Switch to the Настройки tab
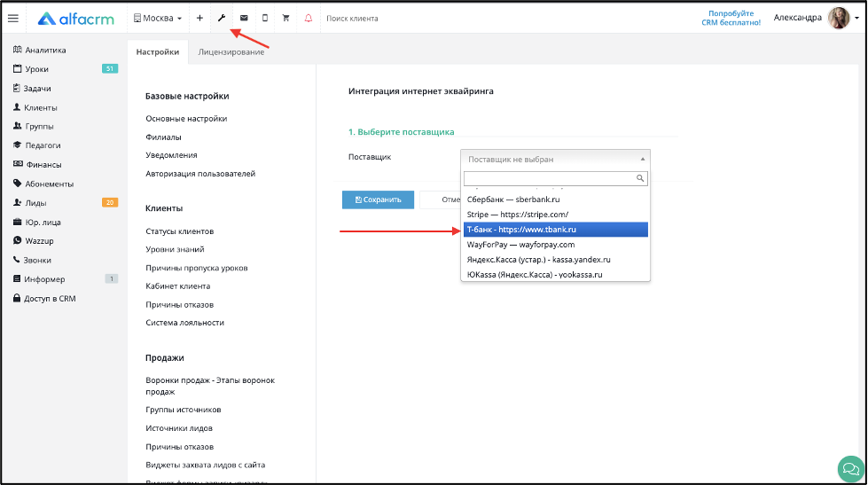 (158, 52)
